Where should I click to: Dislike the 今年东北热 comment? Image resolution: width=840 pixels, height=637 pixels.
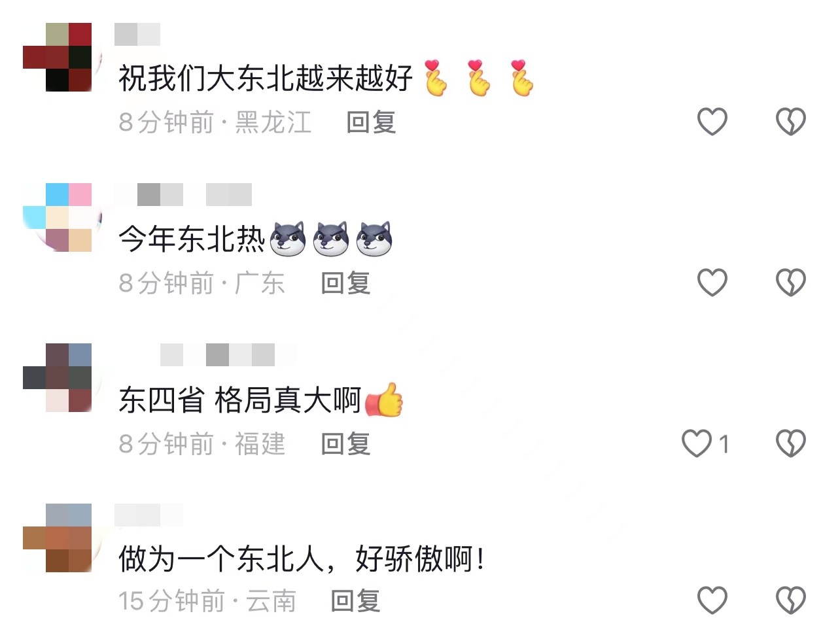tap(791, 283)
